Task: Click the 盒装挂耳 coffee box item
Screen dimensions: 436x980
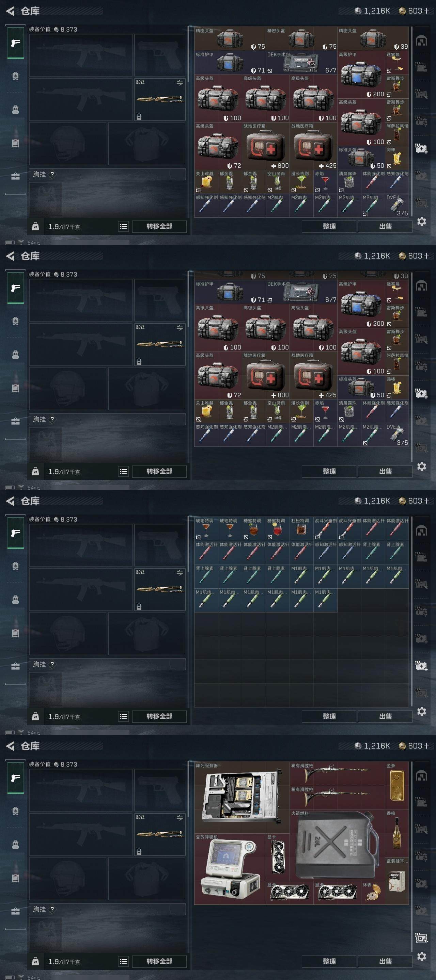Action: coord(397,880)
